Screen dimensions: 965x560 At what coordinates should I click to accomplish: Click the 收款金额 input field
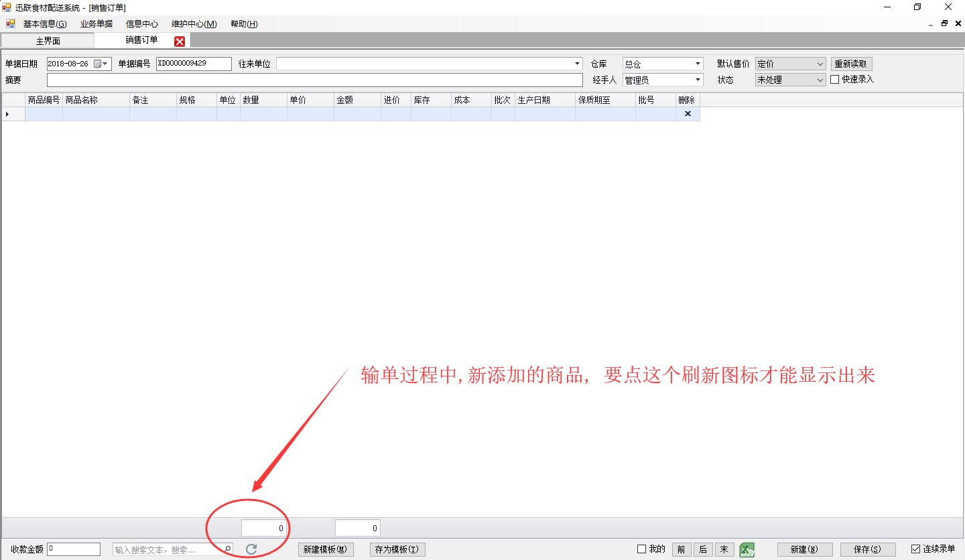click(x=74, y=549)
